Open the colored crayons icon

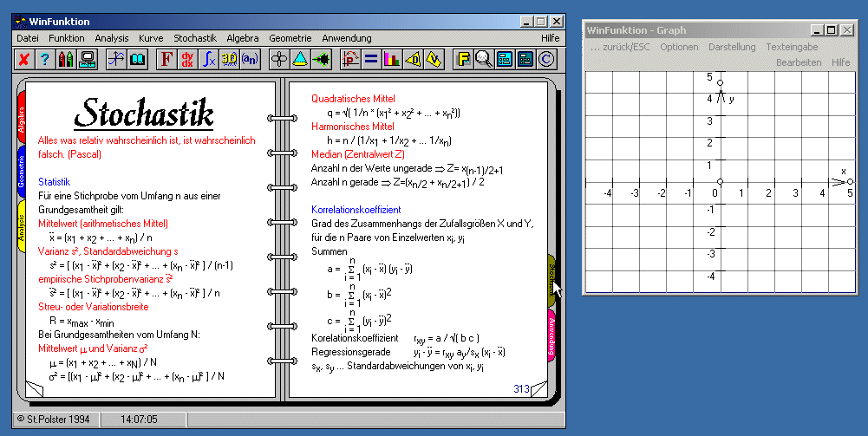pos(66,59)
